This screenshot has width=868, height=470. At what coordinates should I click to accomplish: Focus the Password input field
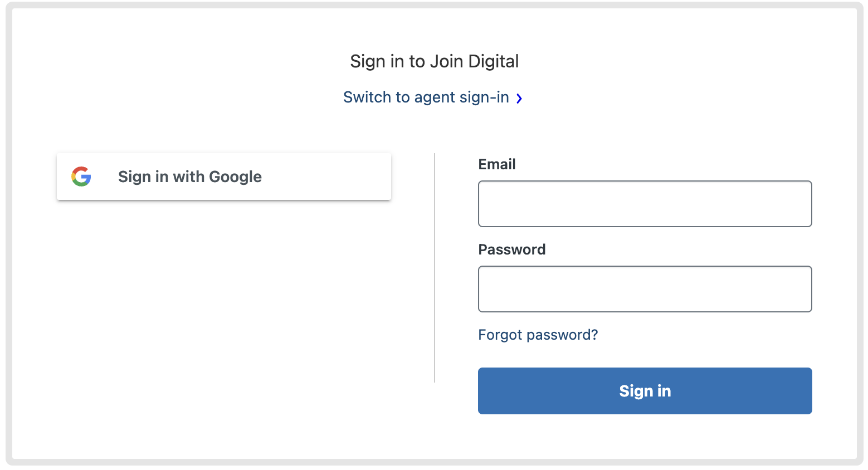coord(645,289)
